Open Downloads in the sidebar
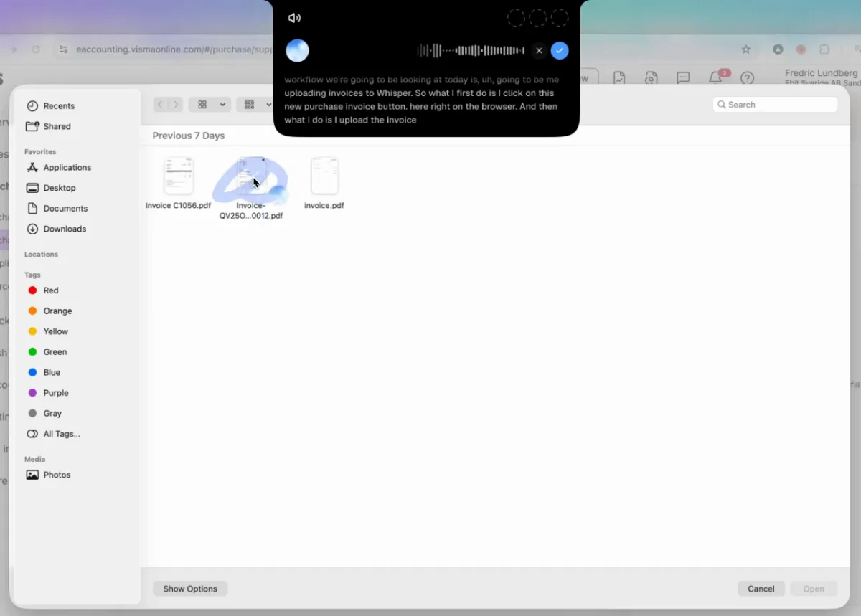The image size is (861, 616). point(56,229)
